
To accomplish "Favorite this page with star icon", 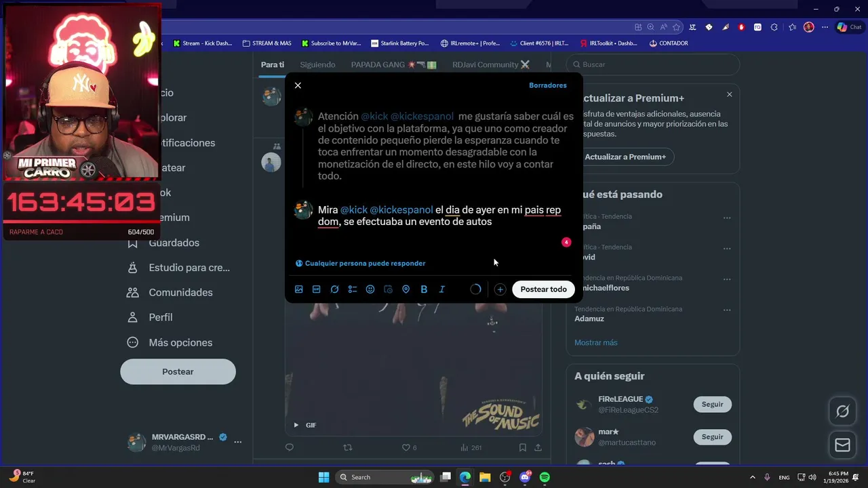I will pyautogui.click(x=676, y=27).
